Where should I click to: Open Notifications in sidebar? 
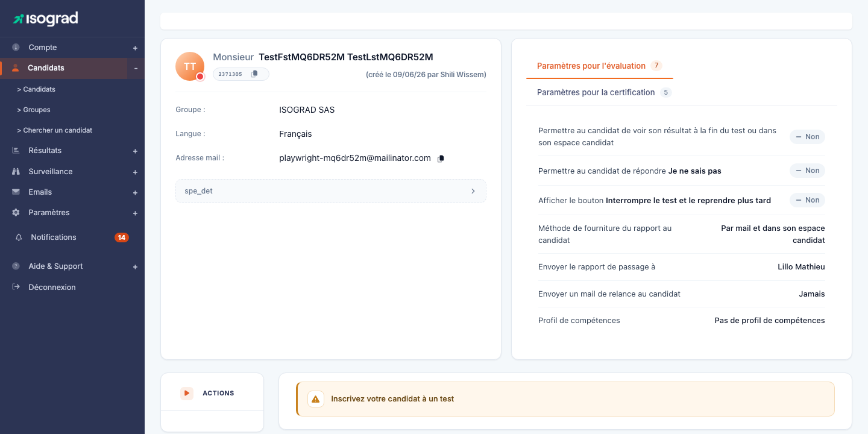click(x=54, y=237)
